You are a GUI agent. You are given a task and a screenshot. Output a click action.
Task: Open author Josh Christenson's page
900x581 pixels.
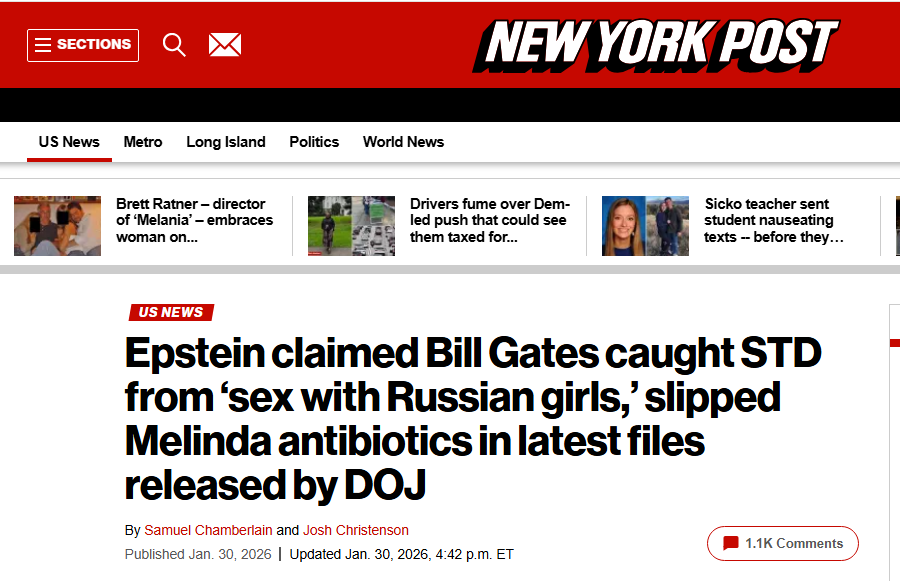356,530
